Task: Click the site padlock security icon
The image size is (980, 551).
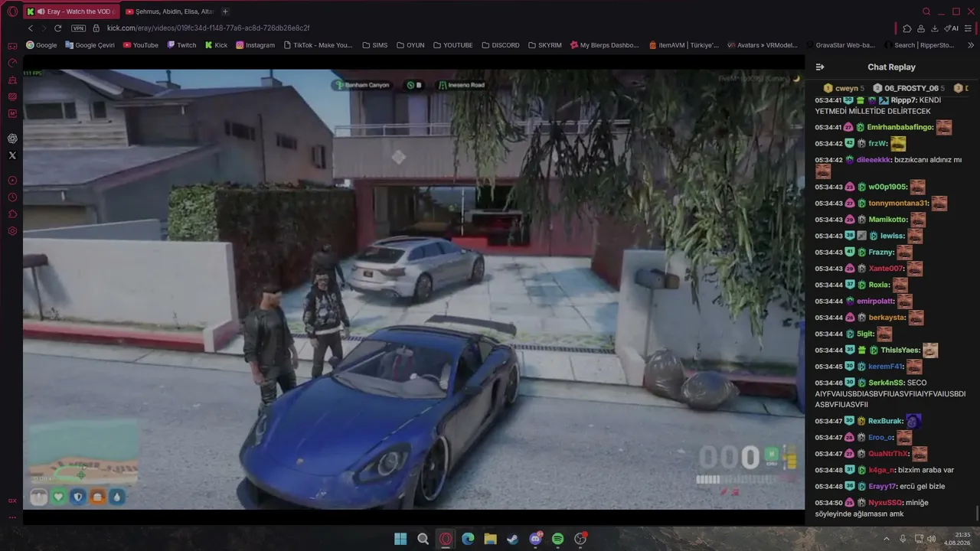Action: tap(96, 28)
